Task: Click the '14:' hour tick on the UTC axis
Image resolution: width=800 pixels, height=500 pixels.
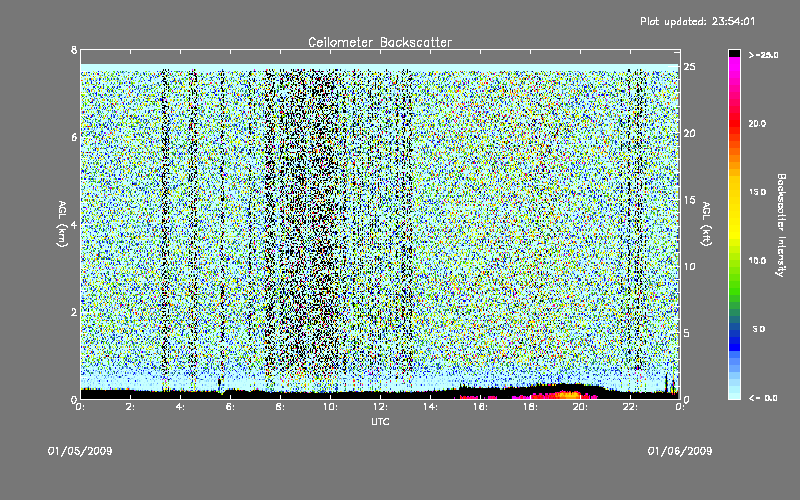Action: [x=430, y=407]
